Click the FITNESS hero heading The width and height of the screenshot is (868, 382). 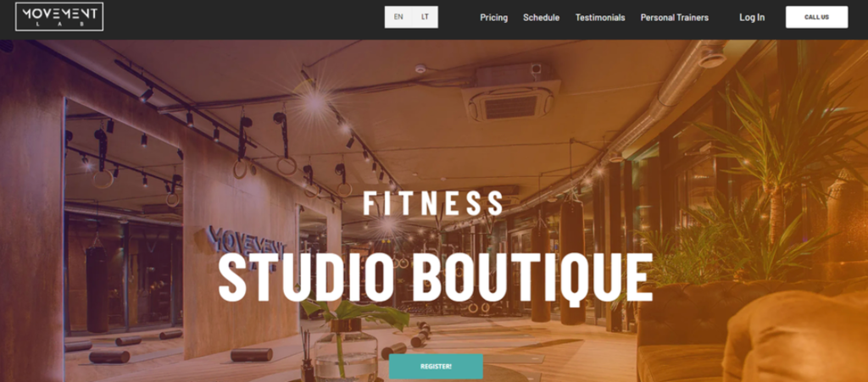coord(433,203)
